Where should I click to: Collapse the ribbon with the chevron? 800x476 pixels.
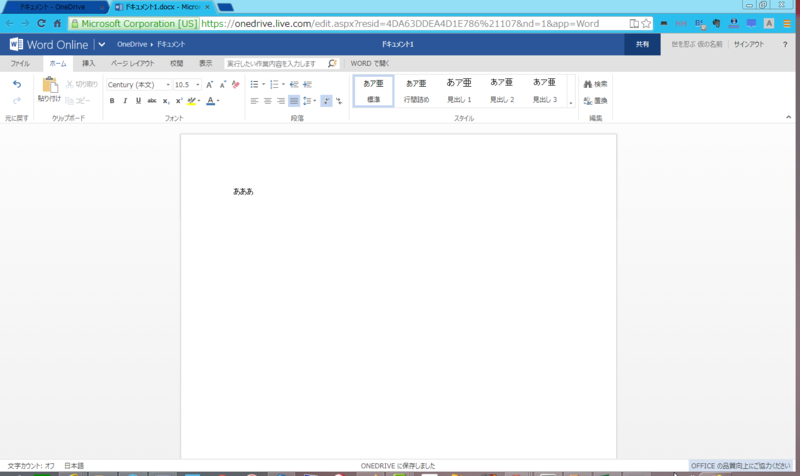pos(788,117)
